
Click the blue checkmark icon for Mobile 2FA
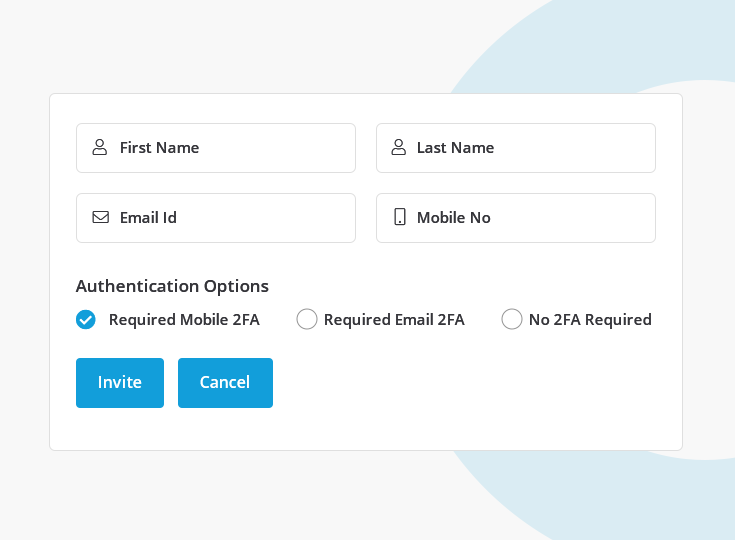86,320
